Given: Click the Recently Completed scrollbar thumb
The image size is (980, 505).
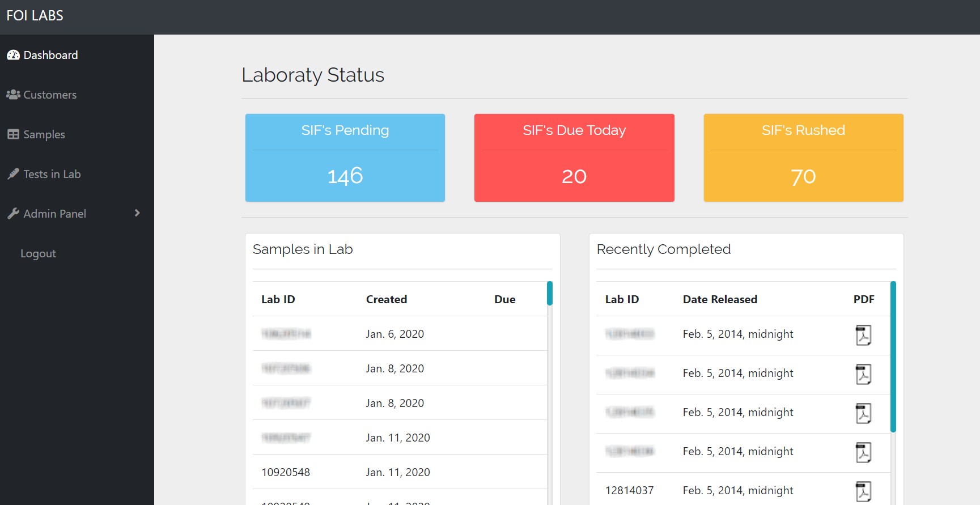Looking at the screenshot, I should click(x=893, y=357).
